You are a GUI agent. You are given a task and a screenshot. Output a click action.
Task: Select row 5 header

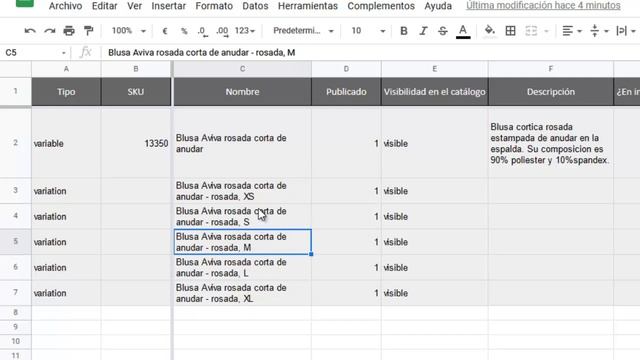coord(16,242)
